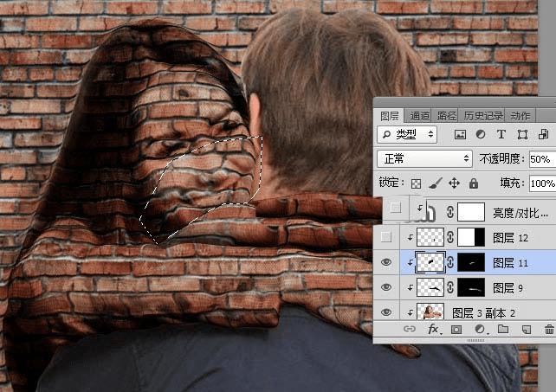Select 图层 11 black mask thumbnail
Image resolution: width=556 pixels, height=392 pixels.
click(x=471, y=263)
